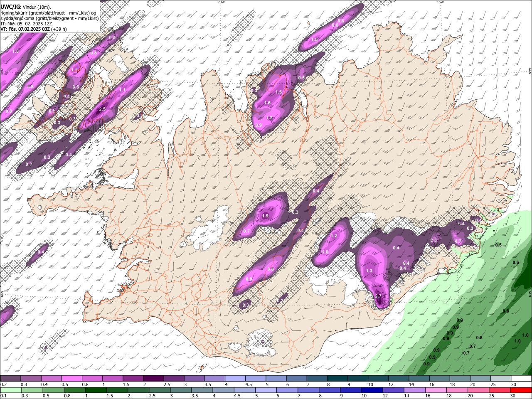Viewport: 532px width, 399px height.
Task: Click the dark mauve 0.2–0.3 snow legend swatch
Action: (10, 379)
